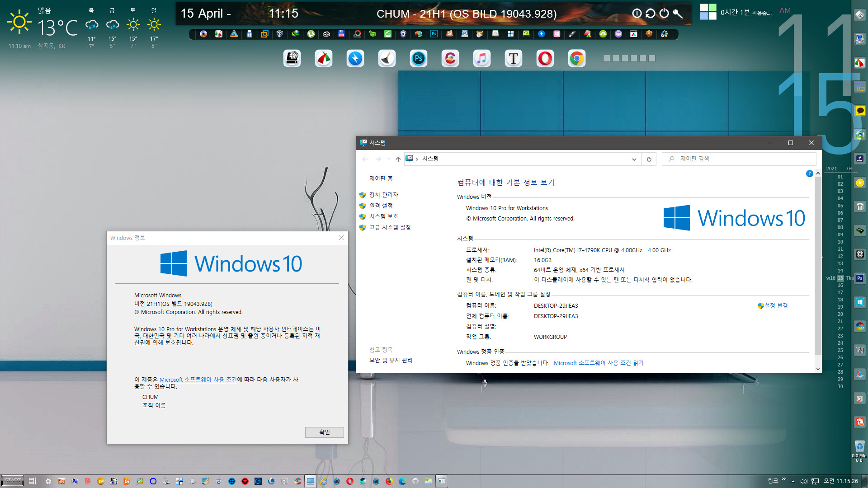The image size is (868, 488).
Task: Open Firefox from the taskbar
Action: 389,481
